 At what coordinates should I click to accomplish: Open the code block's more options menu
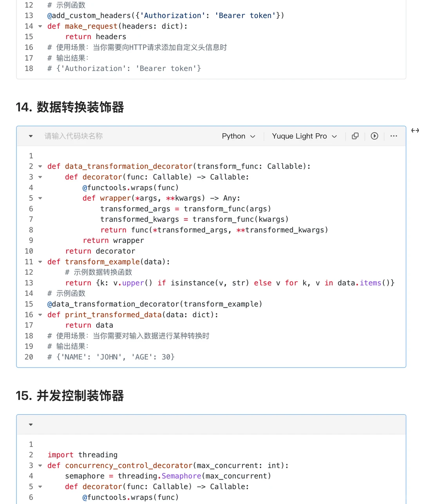tap(394, 136)
